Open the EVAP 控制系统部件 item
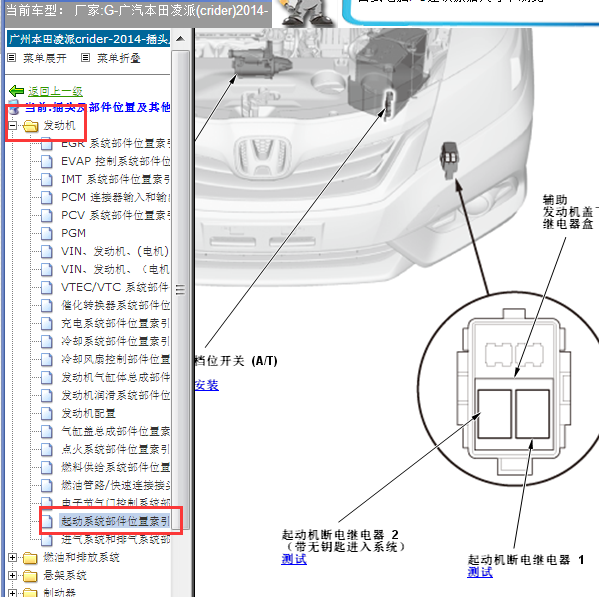Image resolution: width=599 pixels, height=597 pixels. 115,161
